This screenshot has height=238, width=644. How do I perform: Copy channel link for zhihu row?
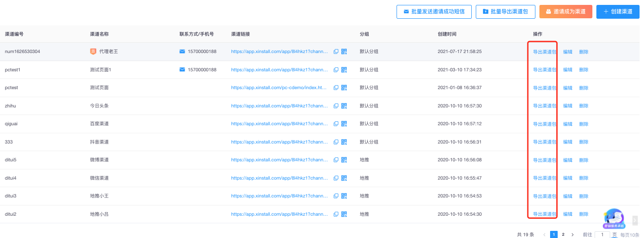point(336,106)
